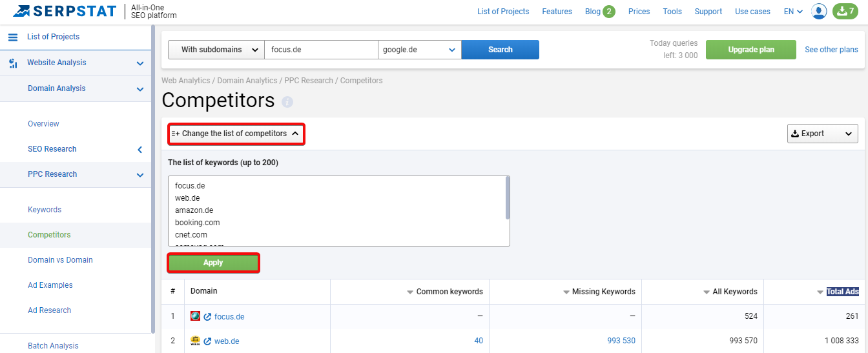Viewport: 868px width, 353px height.
Task: Click Blog in top navigation
Action: click(x=593, y=12)
